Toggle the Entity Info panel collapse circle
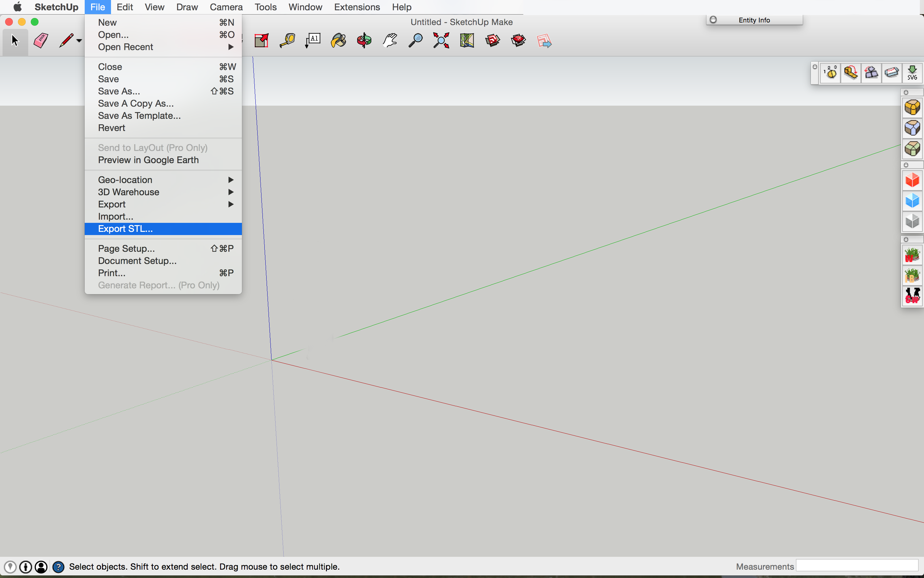 point(713,20)
